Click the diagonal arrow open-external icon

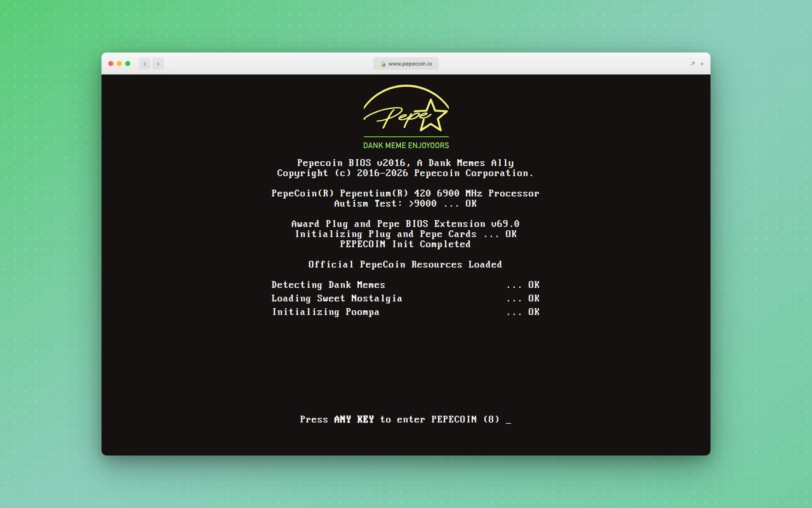[693, 63]
